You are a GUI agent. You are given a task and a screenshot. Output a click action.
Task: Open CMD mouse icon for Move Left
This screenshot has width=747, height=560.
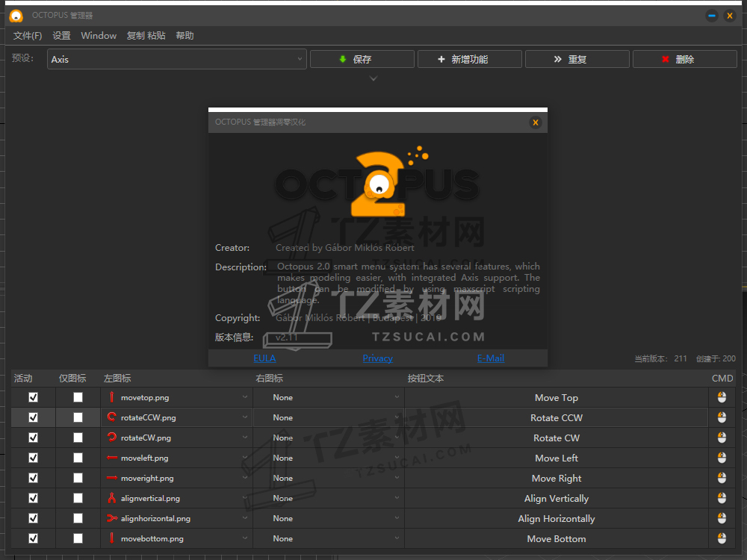[722, 458]
